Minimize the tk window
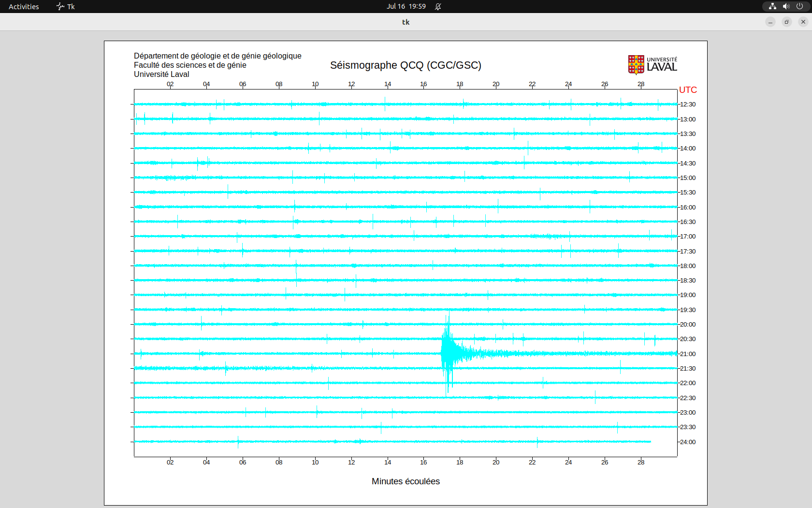Image resolution: width=812 pixels, height=508 pixels. (x=770, y=22)
